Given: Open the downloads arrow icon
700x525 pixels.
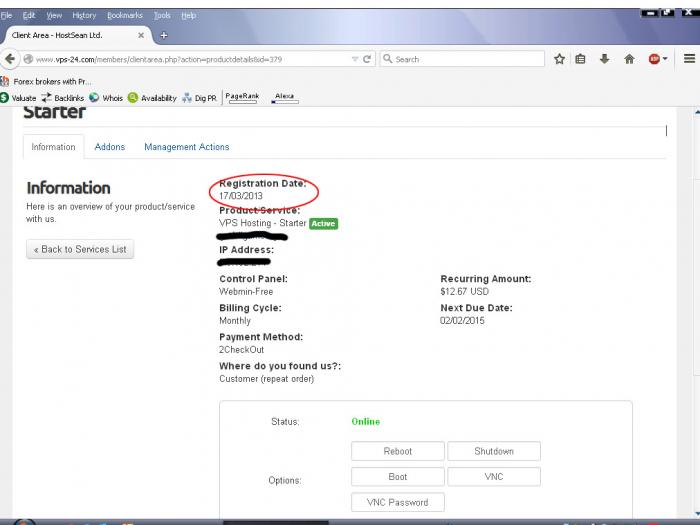Looking at the screenshot, I should (x=604, y=59).
